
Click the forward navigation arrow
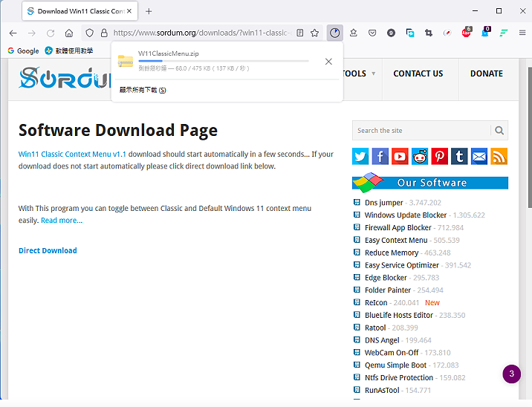(31, 33)
